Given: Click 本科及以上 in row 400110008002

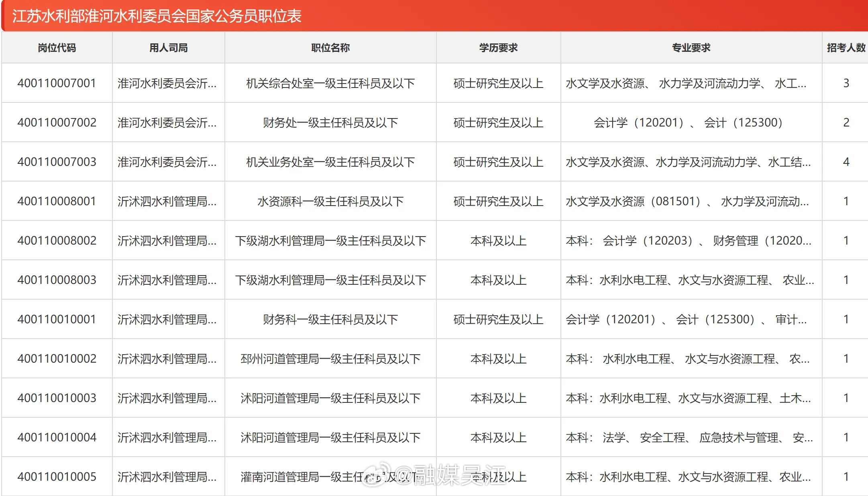Looking at the screenshot, I should (498, 241).
